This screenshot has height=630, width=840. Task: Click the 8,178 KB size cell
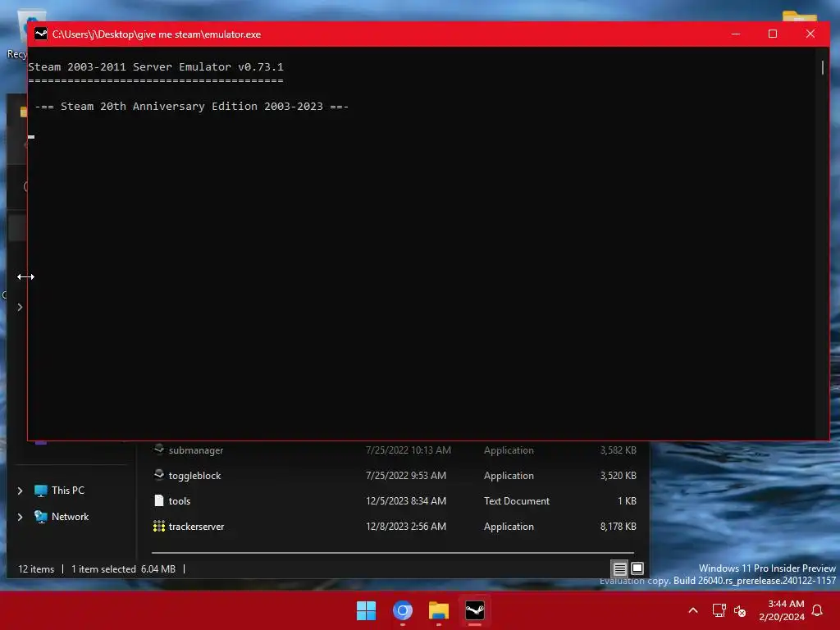pyautogui.click(x=618, y=526)
